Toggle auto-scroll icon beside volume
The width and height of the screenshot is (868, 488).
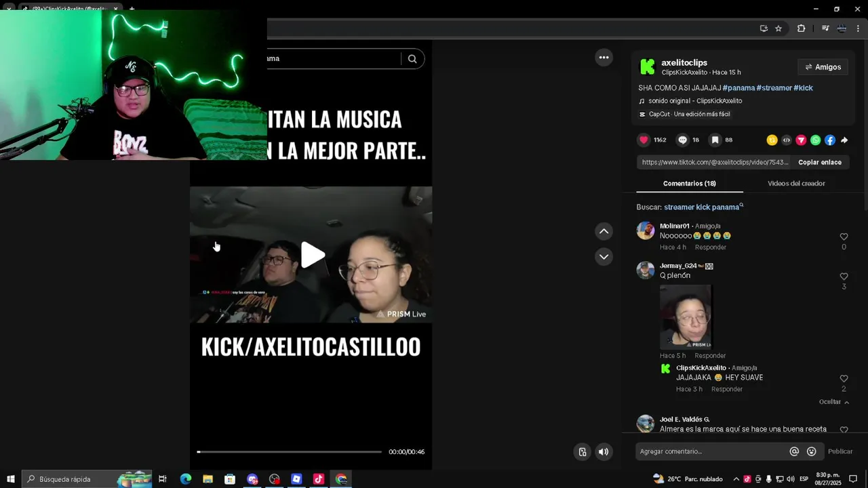582,452
